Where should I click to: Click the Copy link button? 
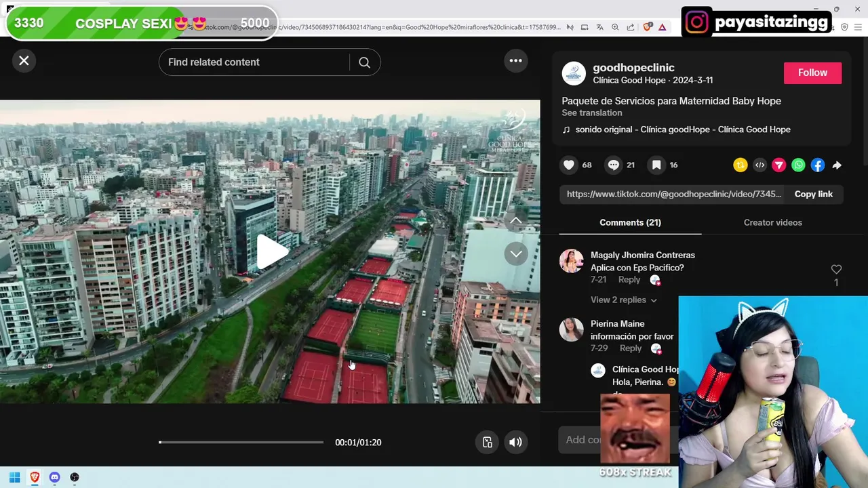coord(814,194)
